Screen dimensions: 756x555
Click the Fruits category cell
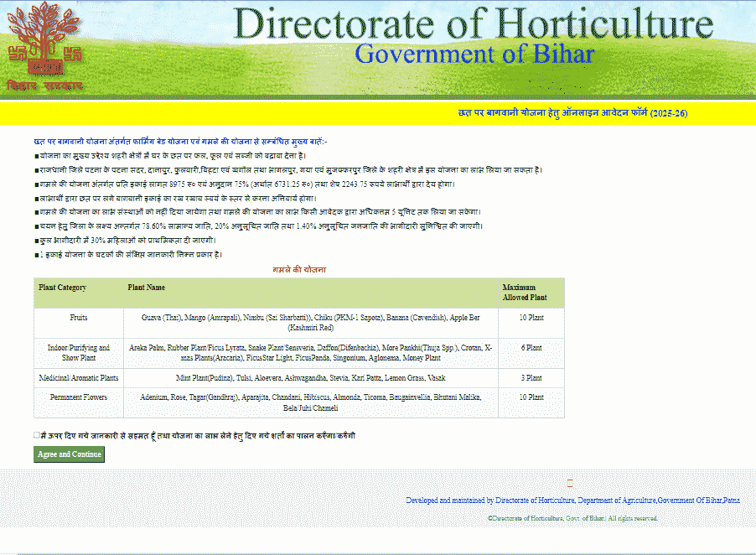click(79, 319)
